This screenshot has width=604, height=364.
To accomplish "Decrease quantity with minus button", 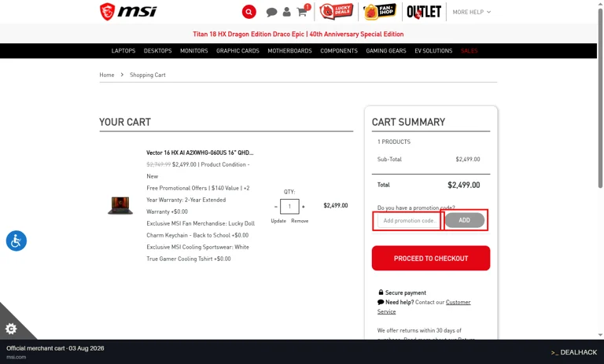I will coord(276,207).
